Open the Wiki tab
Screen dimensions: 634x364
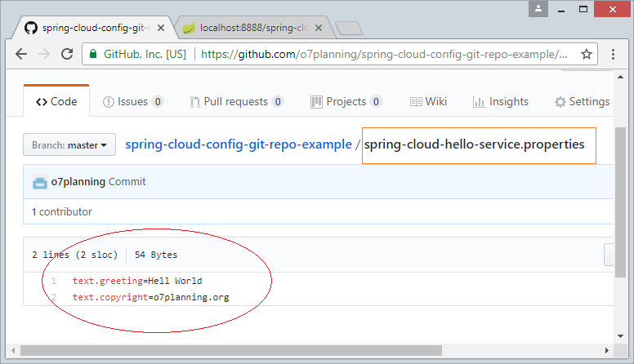pyautogui.click(x=429, y=101)
